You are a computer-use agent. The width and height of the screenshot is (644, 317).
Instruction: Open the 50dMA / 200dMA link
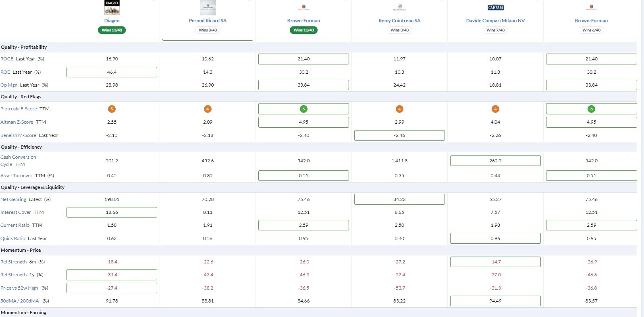[20, 301]
